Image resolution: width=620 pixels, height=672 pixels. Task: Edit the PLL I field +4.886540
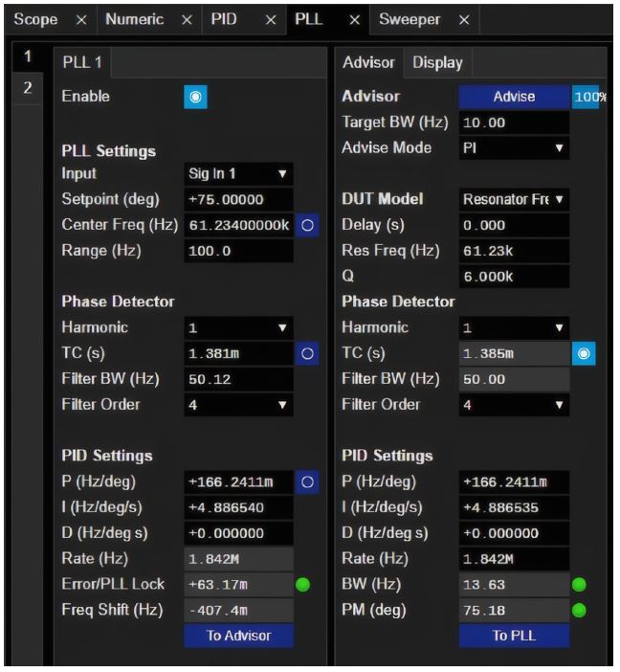(238, 508)
